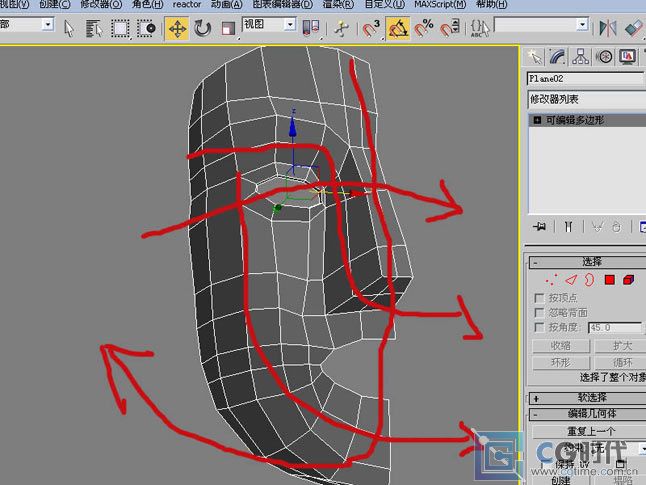Open the 帮助(H) menu
Image resolution: width=646 pixels, height=485 pixels.
[x=491, y=5]
